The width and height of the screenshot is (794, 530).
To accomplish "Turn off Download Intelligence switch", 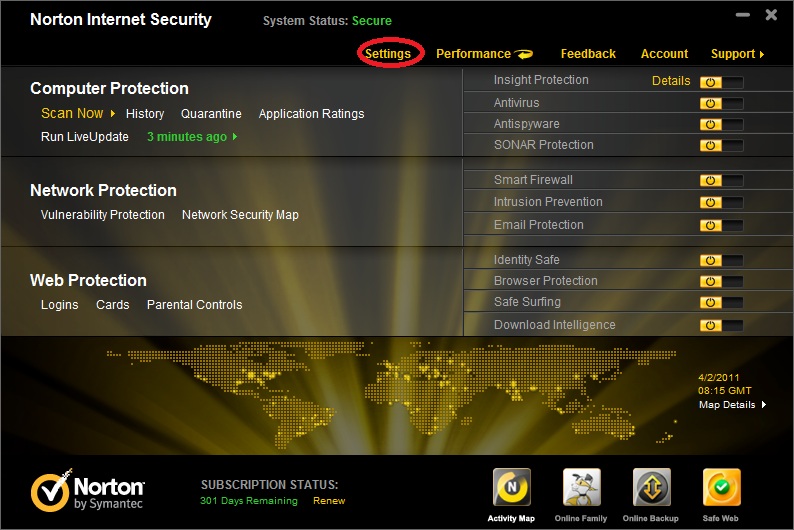I will pyautogui.click(x=722, y=325).
